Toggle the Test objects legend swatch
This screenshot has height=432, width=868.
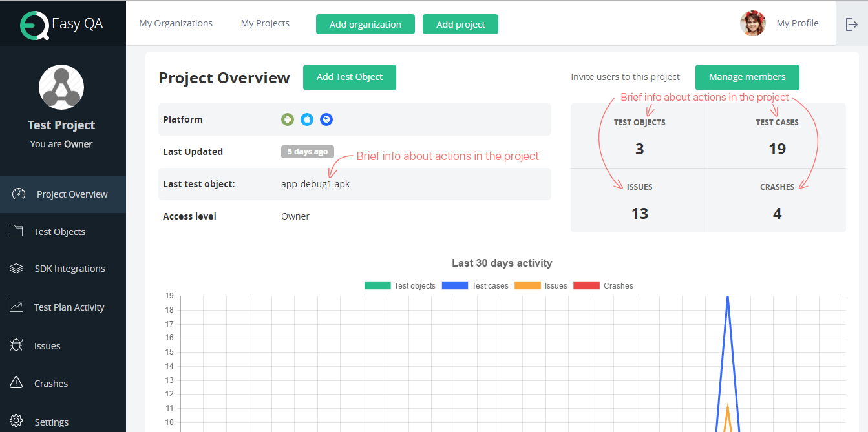377,285
